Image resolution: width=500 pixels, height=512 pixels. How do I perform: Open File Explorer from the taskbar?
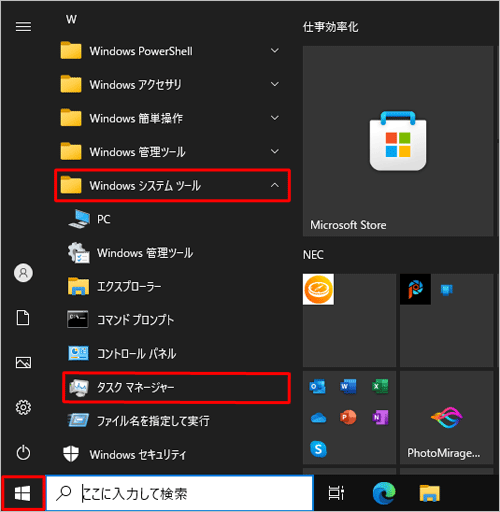click(430, 493)
